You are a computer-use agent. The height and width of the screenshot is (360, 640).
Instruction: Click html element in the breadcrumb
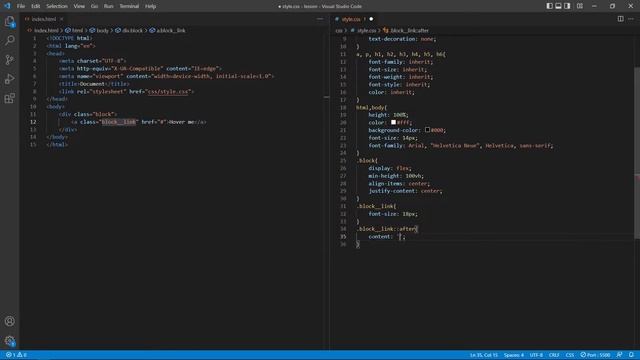(x=77, y=30)
